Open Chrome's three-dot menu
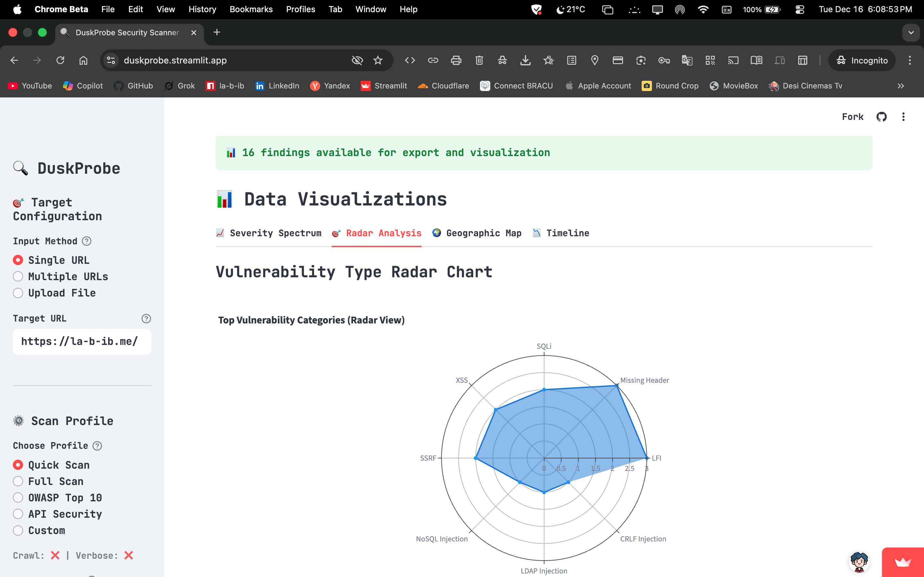 910,60
